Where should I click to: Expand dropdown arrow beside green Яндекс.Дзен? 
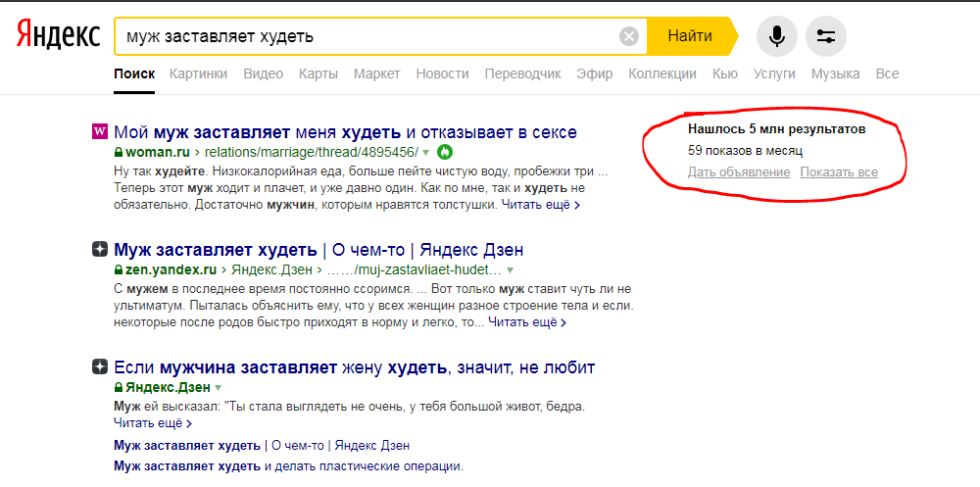219,388
